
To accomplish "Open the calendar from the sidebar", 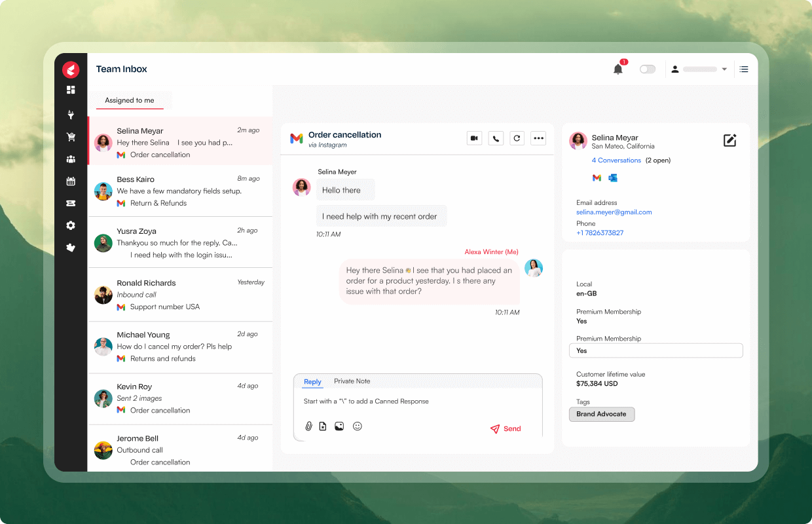I will point(71,181).
